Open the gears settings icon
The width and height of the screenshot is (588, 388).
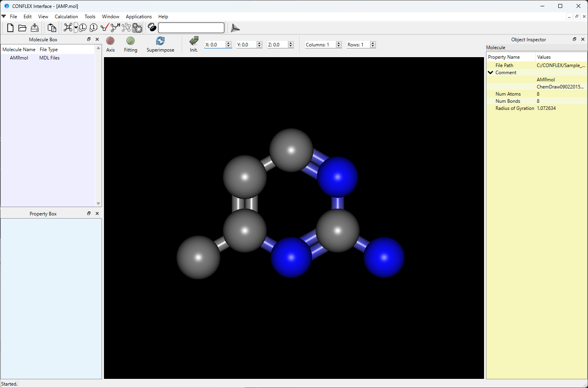click(x=137, y=28)
